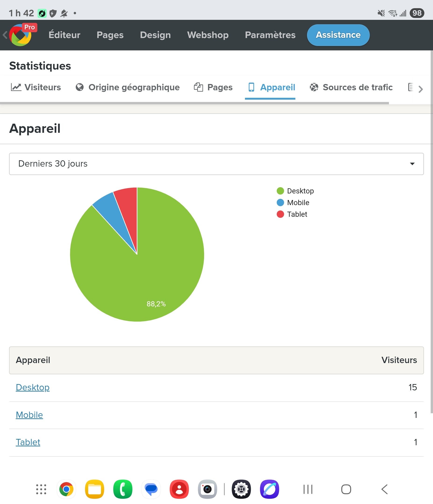Open the Design menu
Screen dimensions: 433x504
coord(155,35)
